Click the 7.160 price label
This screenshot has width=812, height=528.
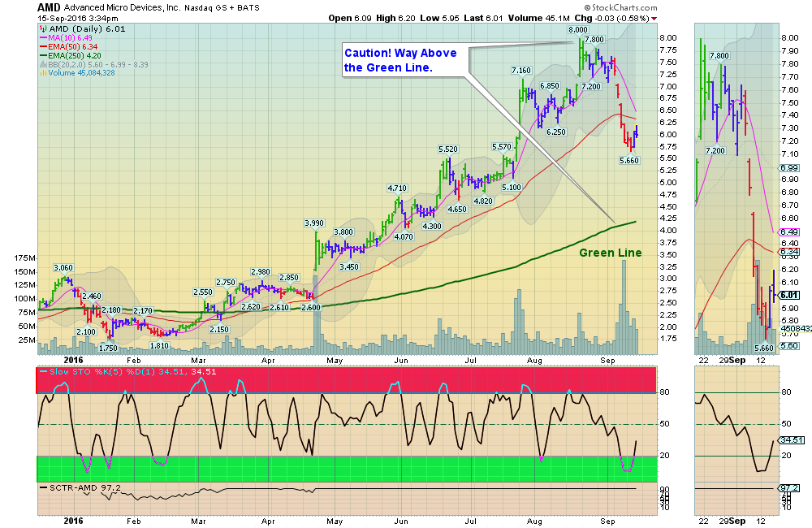(x=521, y=71)
